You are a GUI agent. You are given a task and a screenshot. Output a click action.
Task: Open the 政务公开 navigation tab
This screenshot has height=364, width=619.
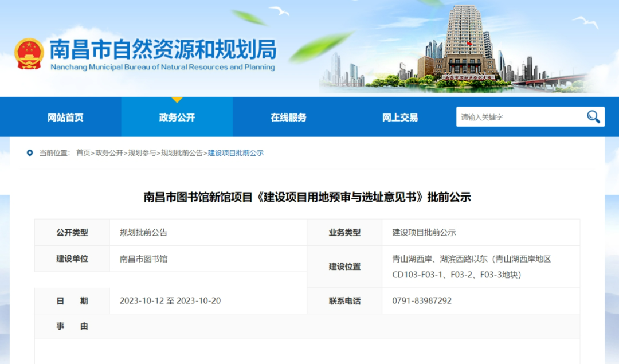177,118
